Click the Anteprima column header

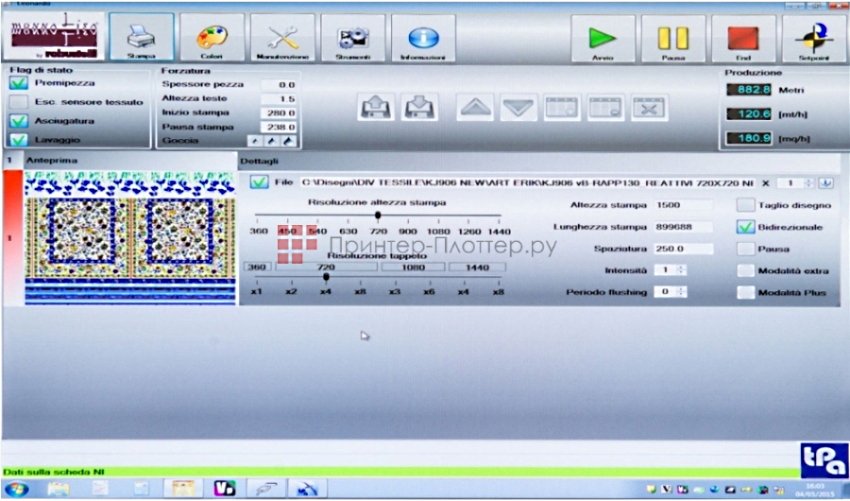pos(130,161)
